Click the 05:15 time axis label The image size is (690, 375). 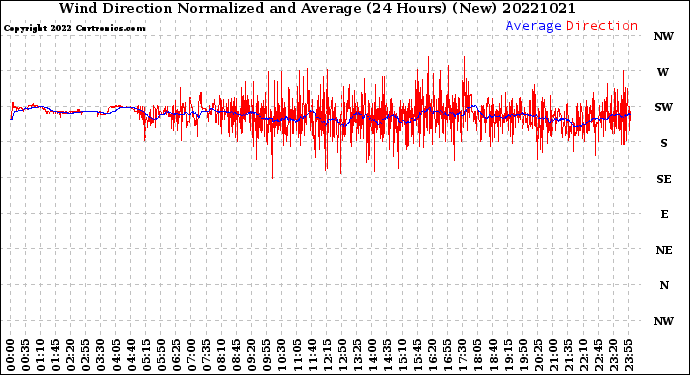[x=146, y=355]
